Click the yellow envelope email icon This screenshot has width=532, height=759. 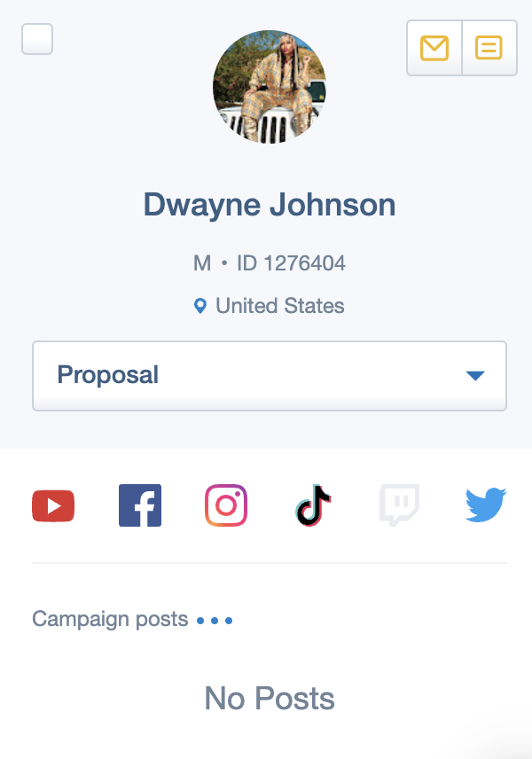(434, 48)
